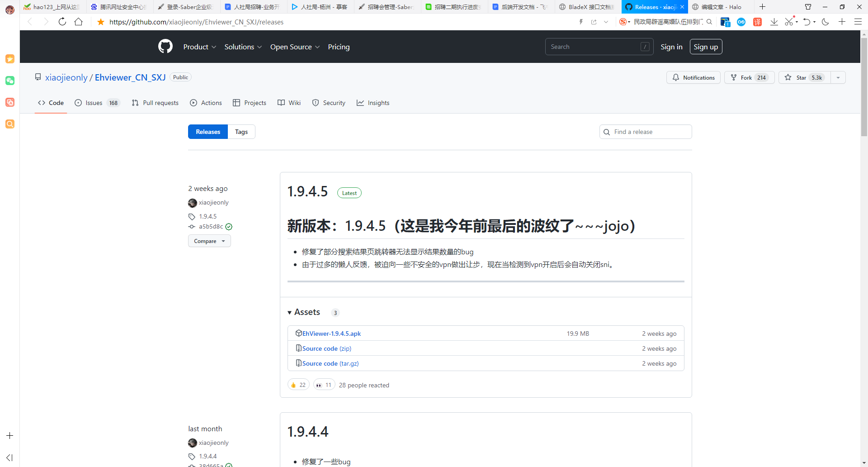Open the add toolbar extension plus icon
The image size is (868, 467).
pos(842,22)
